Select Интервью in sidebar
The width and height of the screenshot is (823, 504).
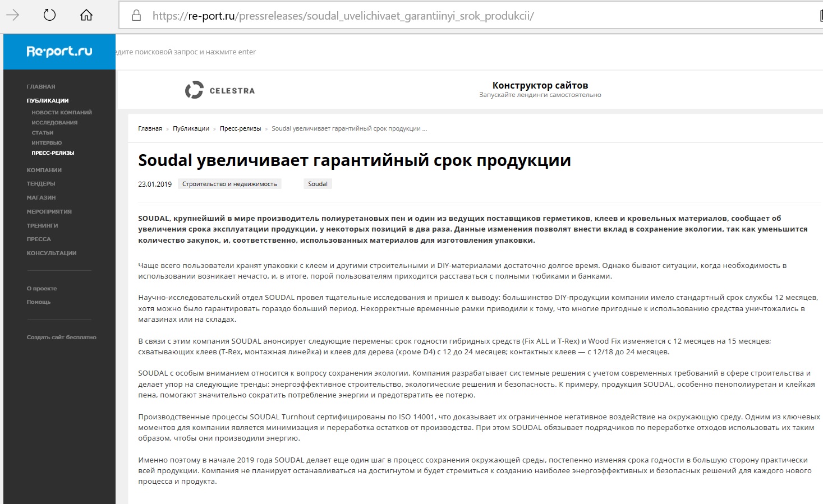pyautogui.click(x=47, y=143)
